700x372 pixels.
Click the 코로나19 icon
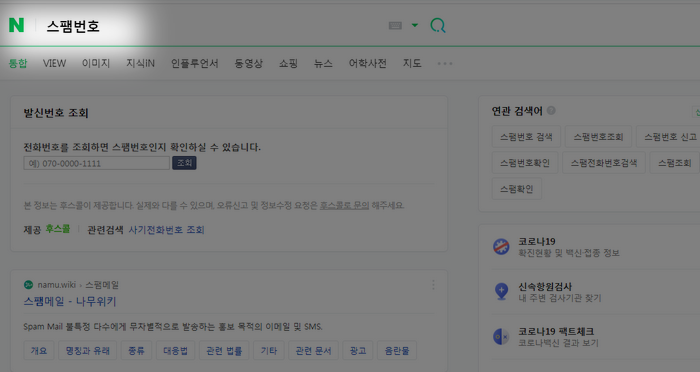[501, 247]
